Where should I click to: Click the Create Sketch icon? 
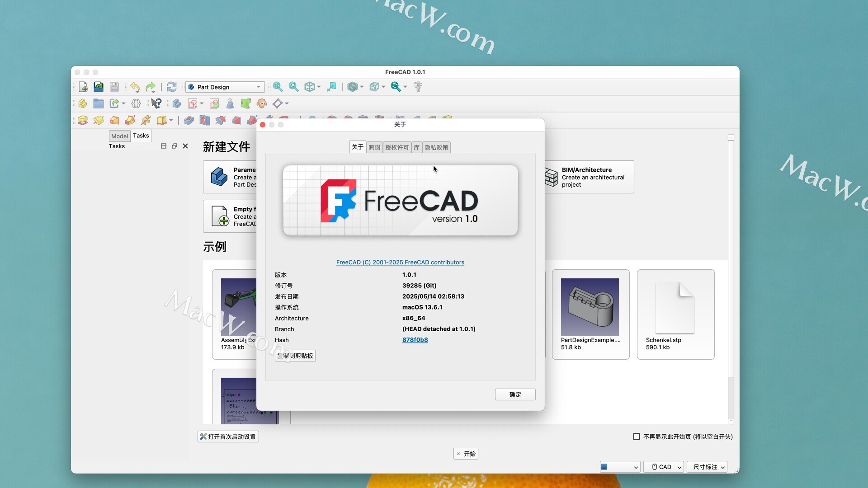pos(193,103)
